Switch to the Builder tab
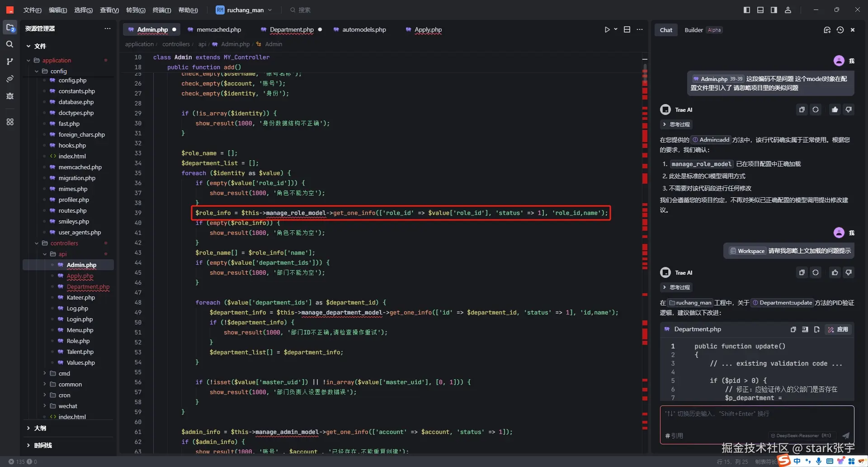Screen dimensions: 868x467 click(x=693, y=30)
